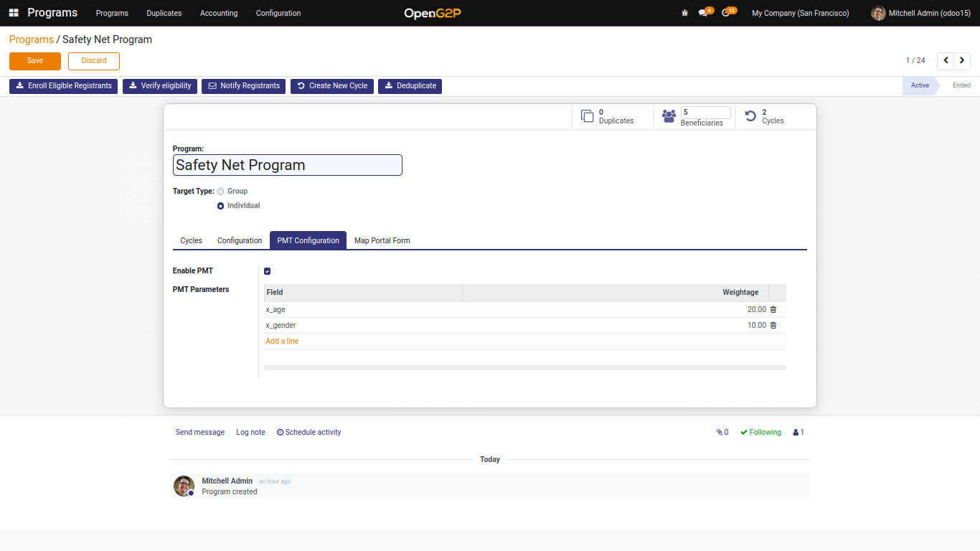Delete the x_gender parameter row

pyautogui.click(x=773, y=326)
